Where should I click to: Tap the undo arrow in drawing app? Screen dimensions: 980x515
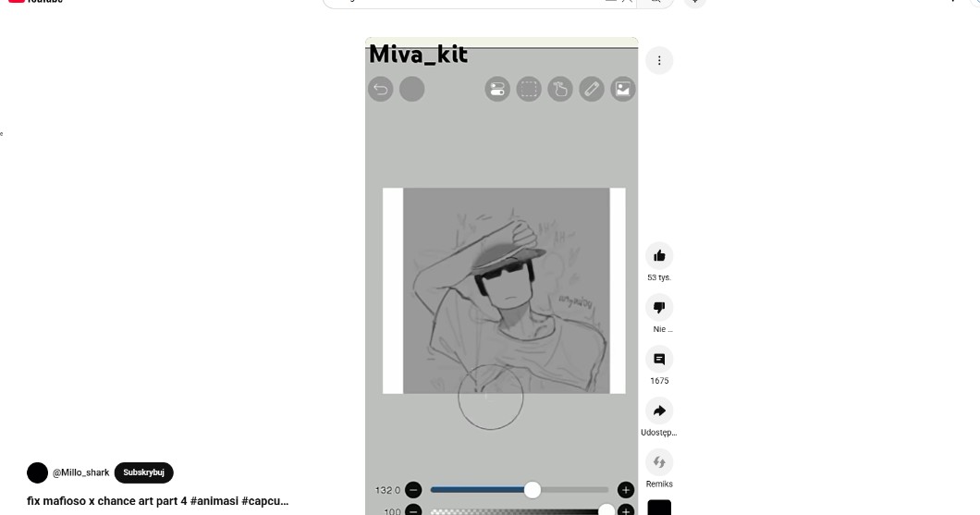[381, 89]
